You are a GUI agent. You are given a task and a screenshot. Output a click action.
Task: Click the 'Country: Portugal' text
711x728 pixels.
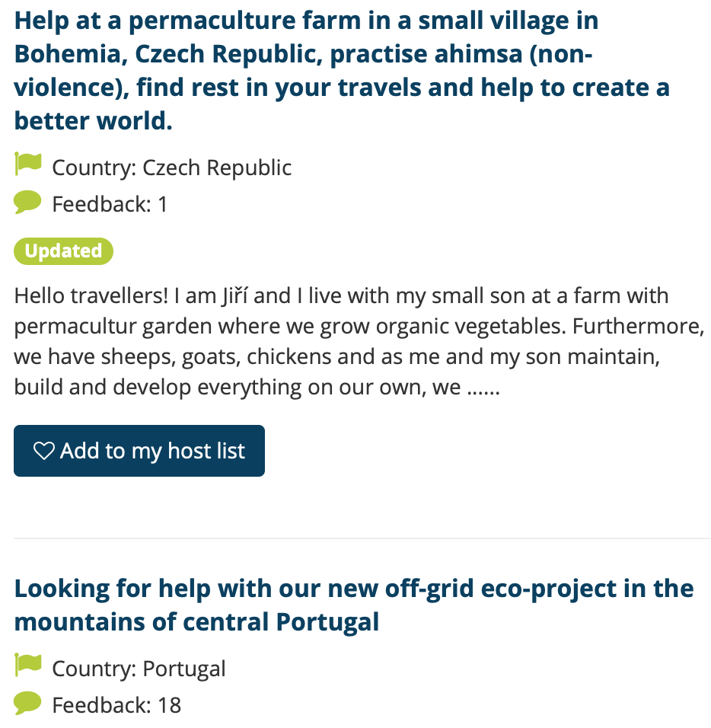pyautogui.click(x=139, y=669)
